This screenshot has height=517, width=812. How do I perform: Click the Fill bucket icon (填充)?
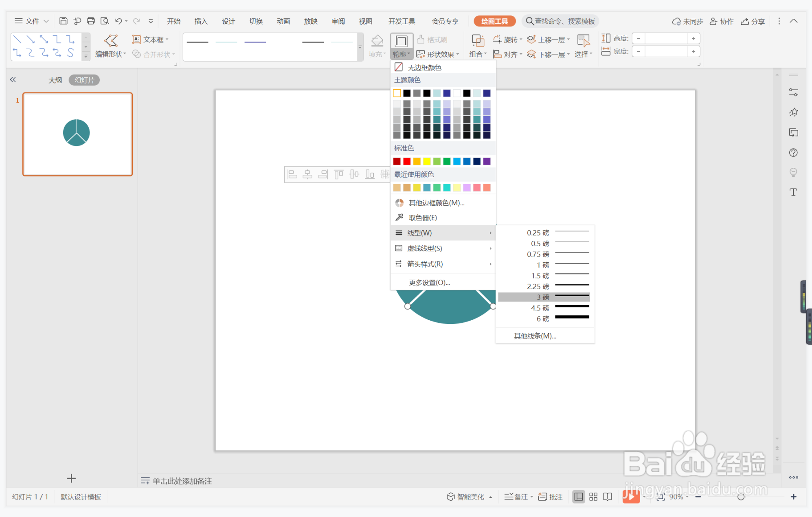pos(377,46)
